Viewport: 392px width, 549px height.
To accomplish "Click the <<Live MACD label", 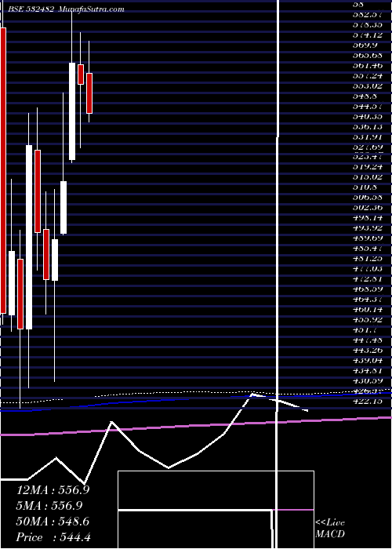I will coord(330,529).
